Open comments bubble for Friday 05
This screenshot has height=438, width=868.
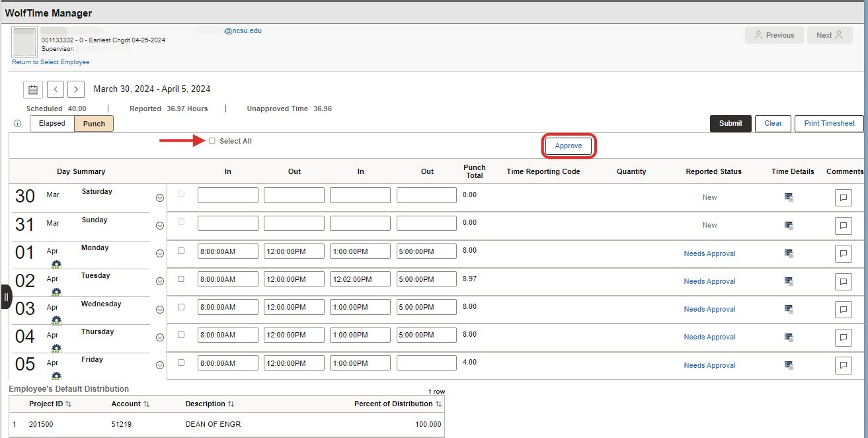[x=844, y=365]
